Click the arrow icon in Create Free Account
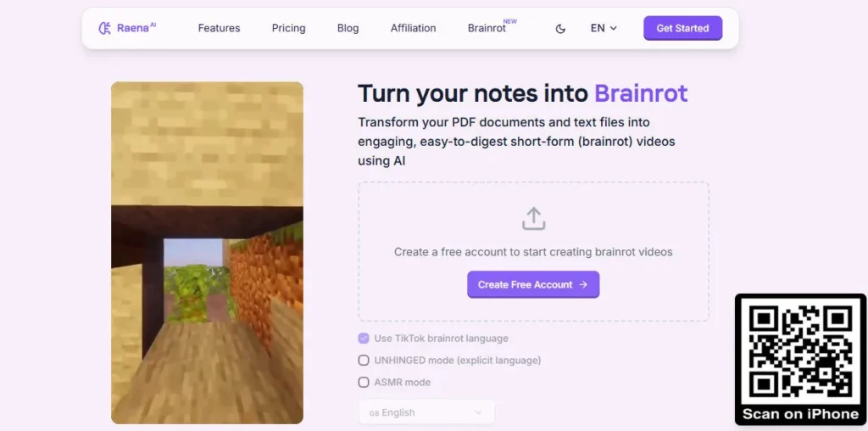This screenshot has width=868, height=431. coord(583,285)
